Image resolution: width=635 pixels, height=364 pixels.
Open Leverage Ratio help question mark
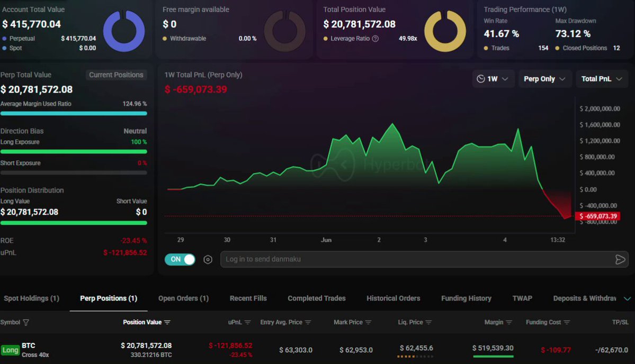[x=375, y=39]
